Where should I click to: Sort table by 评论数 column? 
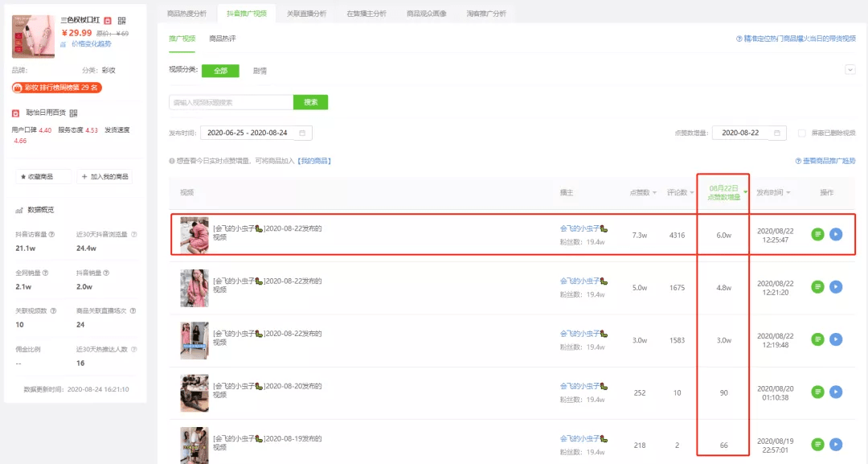[x=681, y=193]
